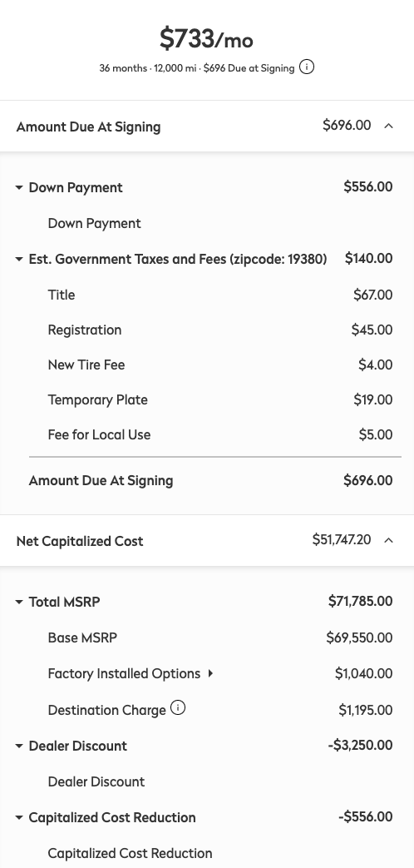
Task: Click the Temporary Plate row
Action: coord(220,399)
